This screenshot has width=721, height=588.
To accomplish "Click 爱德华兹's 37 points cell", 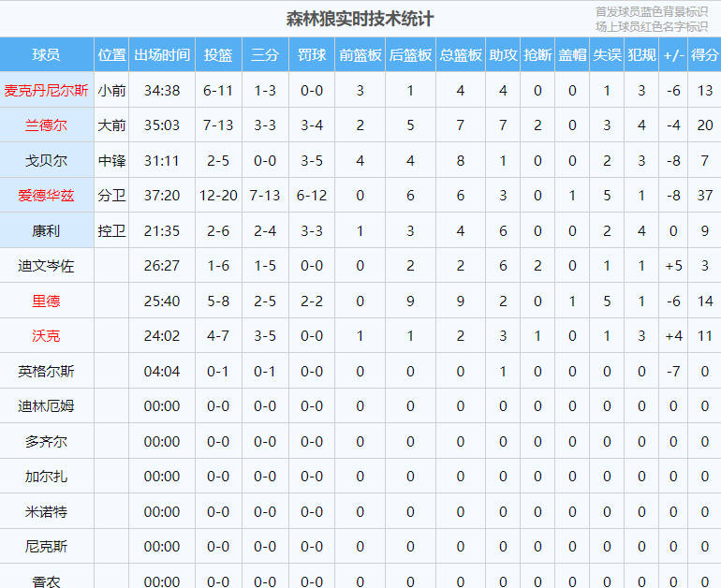I will pyautogui.click(x=704, y=196).
